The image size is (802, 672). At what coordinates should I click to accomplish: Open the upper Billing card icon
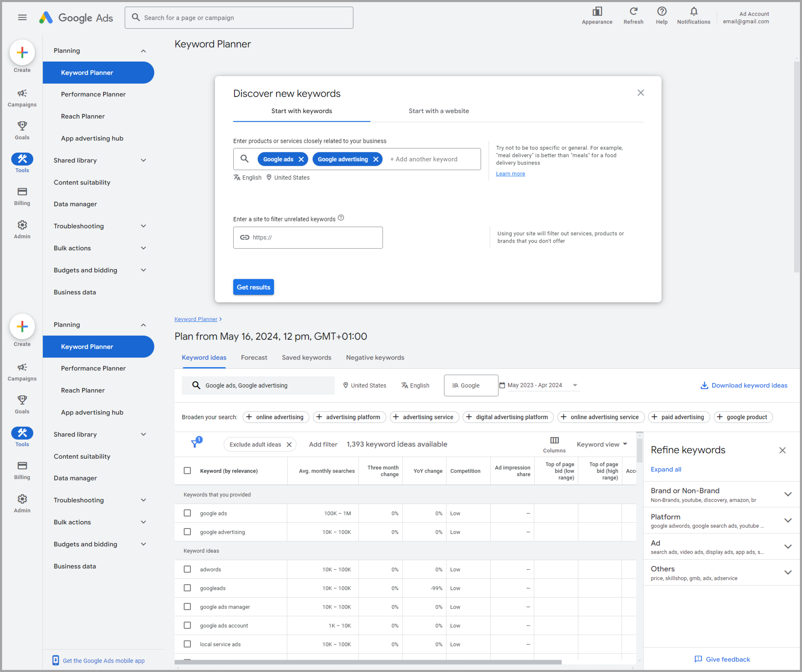(x=22, y=192)
